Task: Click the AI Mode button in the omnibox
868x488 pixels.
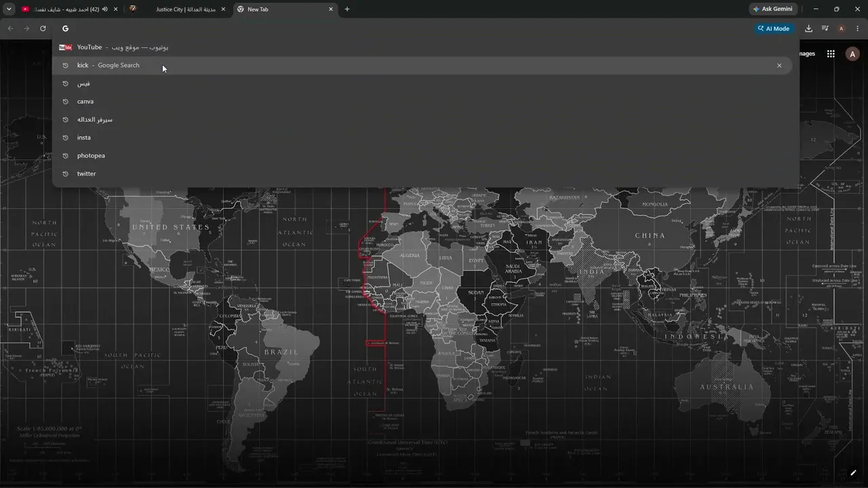Action: click(x=774, y=28)
